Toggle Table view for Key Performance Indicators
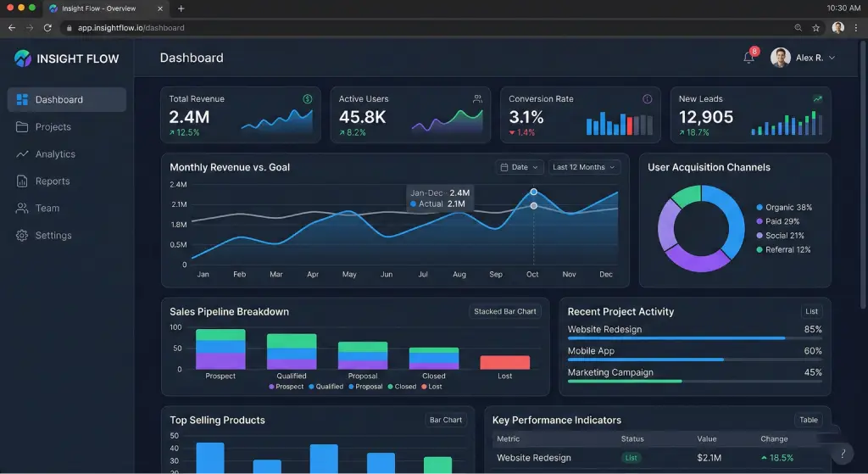This screenshot has width=868, height=474. (x=808, y=420)
